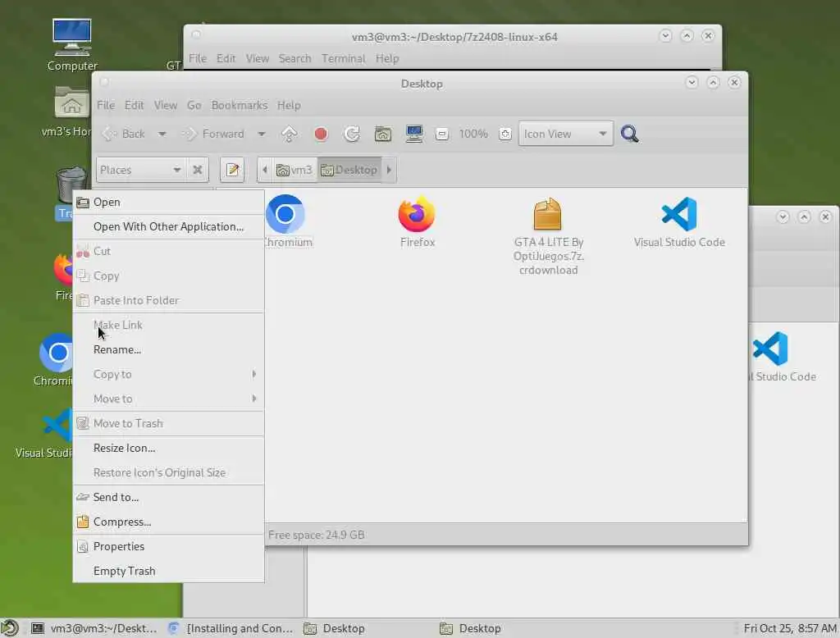This screenshot has height=638, width=840.
Task: Switch to terminal task in taskbar
Action: (94, 628)
